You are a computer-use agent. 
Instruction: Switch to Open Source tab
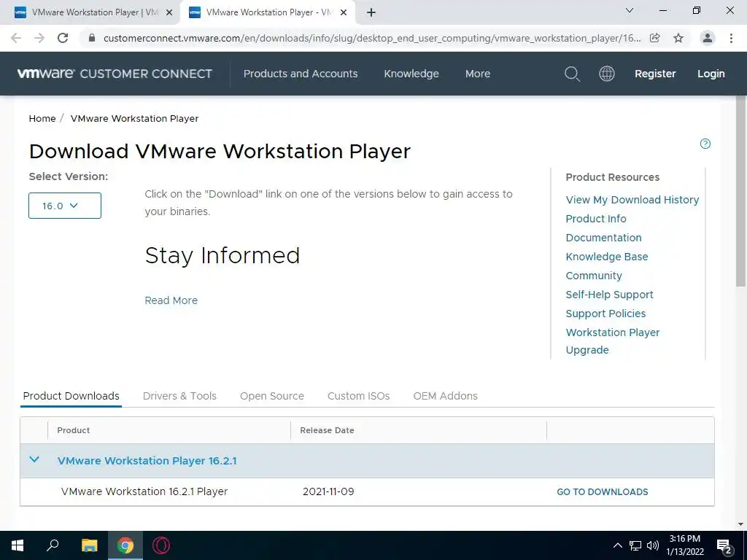[272, 396]
